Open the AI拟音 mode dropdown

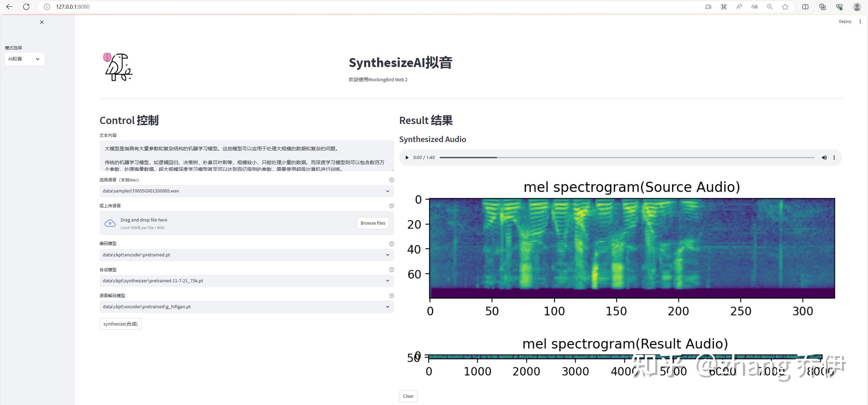(x=24, y=59)
